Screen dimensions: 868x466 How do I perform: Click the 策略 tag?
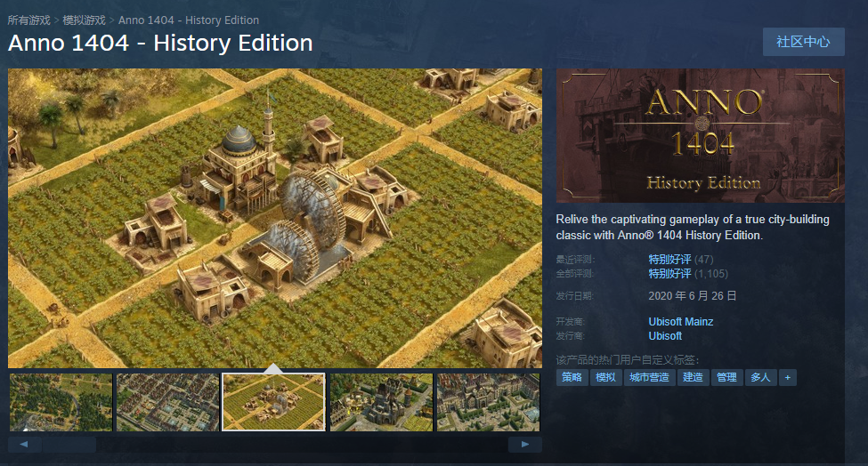pos(572,378)
